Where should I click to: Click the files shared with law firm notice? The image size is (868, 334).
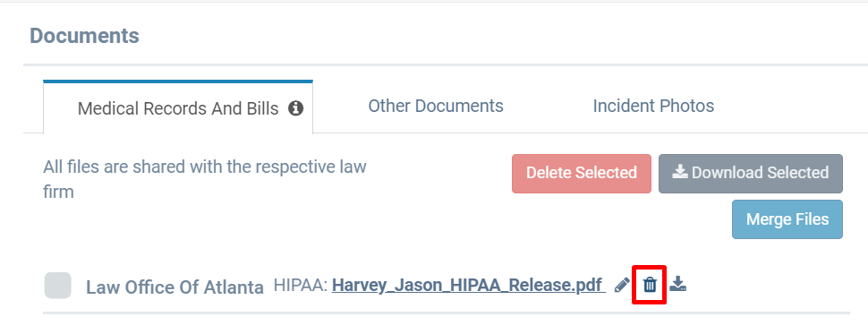tap(205, 179)
